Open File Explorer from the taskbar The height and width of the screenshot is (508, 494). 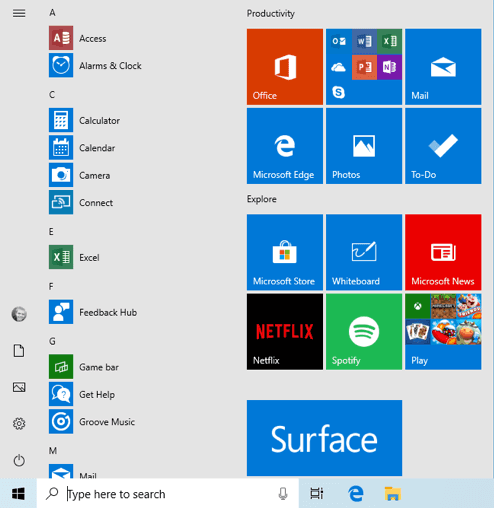point(393,494)
